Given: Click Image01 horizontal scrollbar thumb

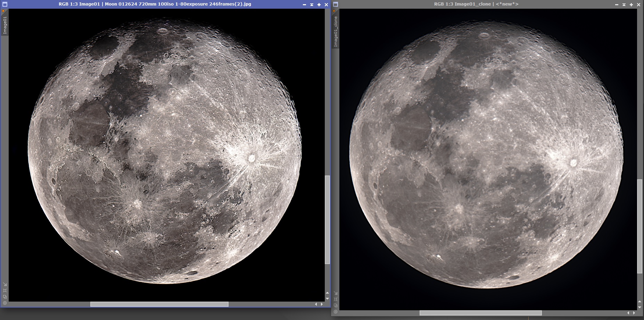Looking at the screenshot, I should pyautogui.click(x=159, y=304).
